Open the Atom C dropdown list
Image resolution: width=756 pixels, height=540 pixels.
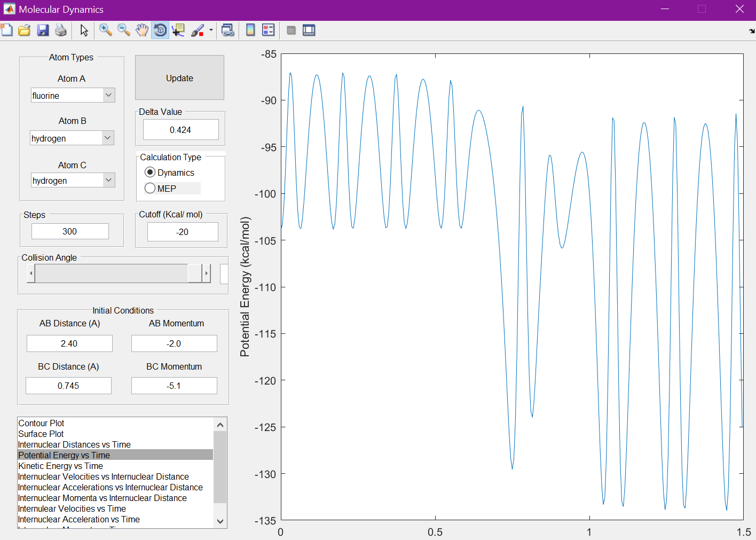[108, 181]
